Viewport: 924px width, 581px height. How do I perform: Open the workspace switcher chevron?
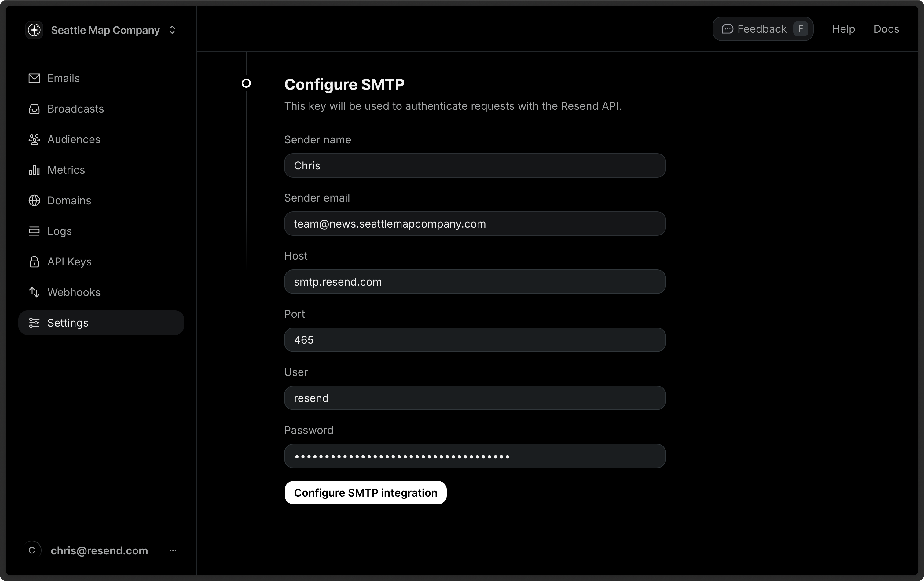tap(172, 30)
